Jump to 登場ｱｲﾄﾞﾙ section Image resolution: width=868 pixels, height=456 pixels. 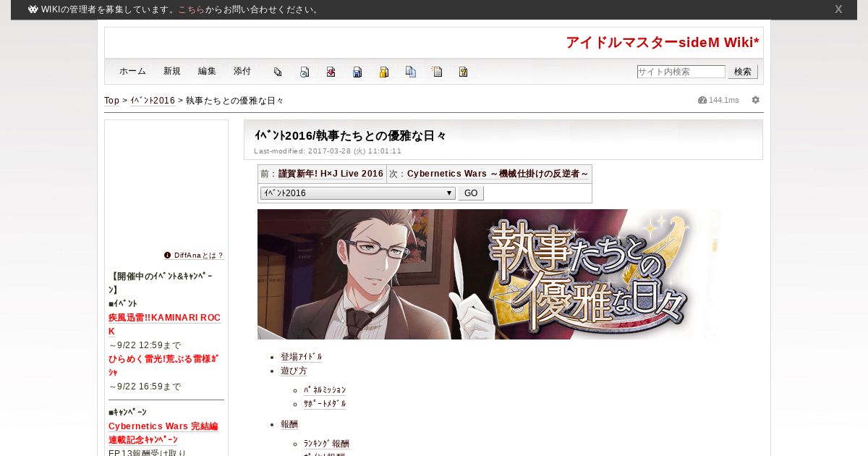click(x=302, y=357)
